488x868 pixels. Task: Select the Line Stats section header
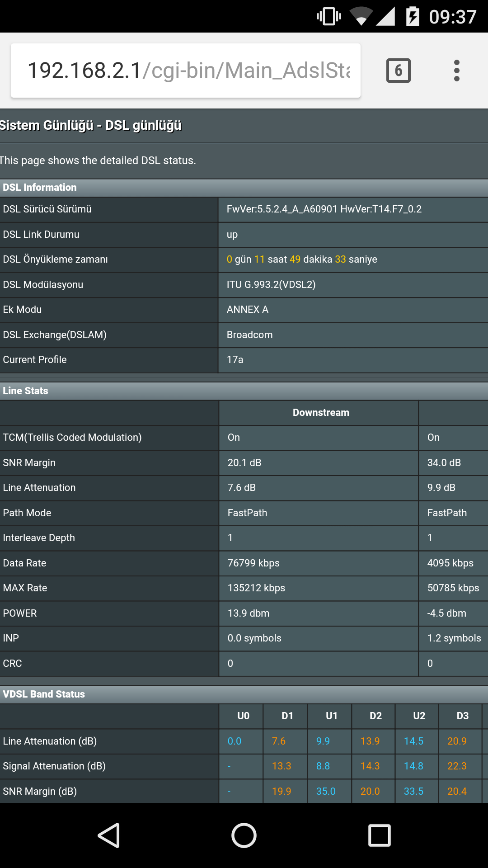(244, 391)
